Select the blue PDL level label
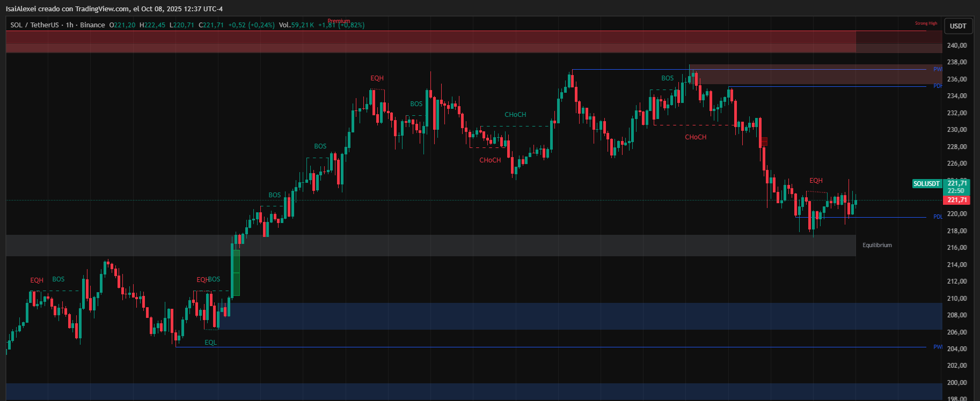 937,217
